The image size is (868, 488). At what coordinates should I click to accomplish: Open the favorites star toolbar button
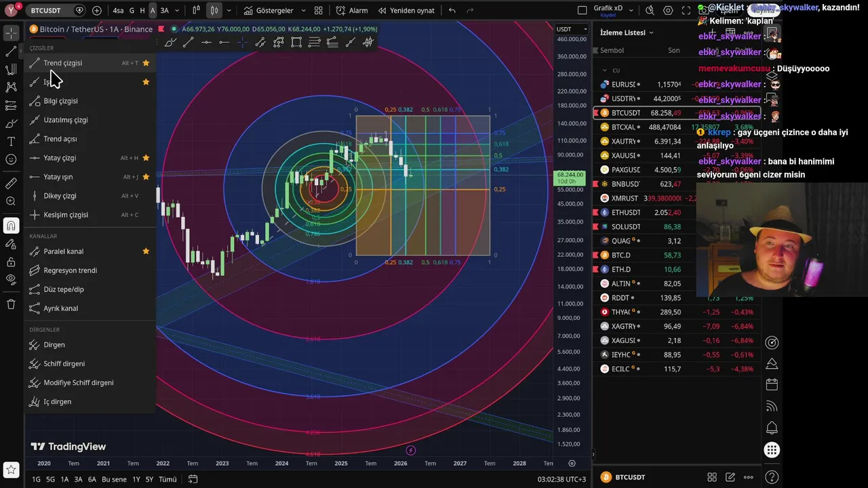point(11,469)
